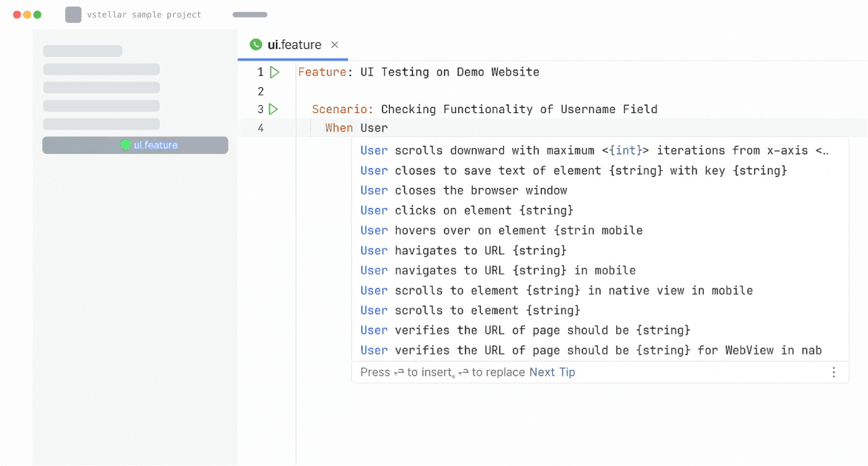Switch to the ui.feature tab
Screen dimensions: 868x466
(295, 45)
